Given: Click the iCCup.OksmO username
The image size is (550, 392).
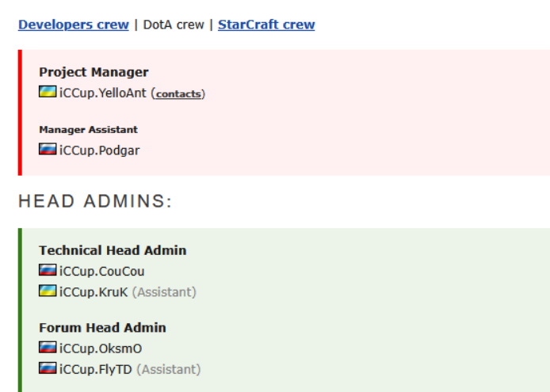Looking at the screenshot, I should tap(101, 348).
